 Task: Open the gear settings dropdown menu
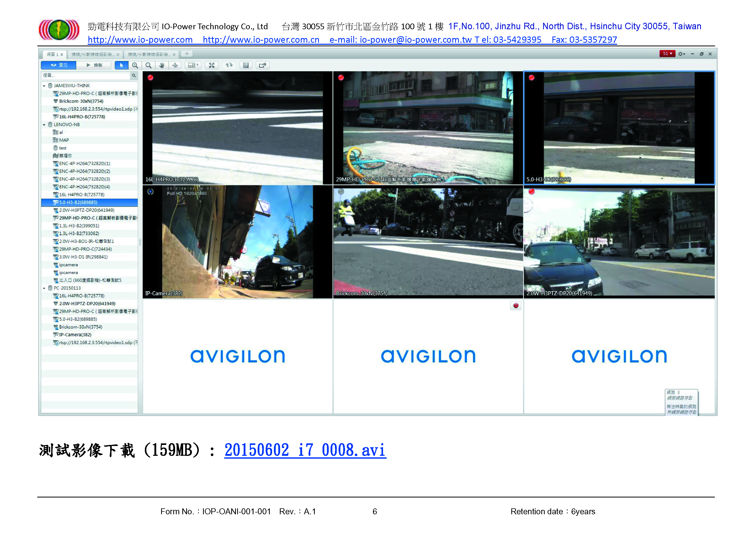click(682, 54)
